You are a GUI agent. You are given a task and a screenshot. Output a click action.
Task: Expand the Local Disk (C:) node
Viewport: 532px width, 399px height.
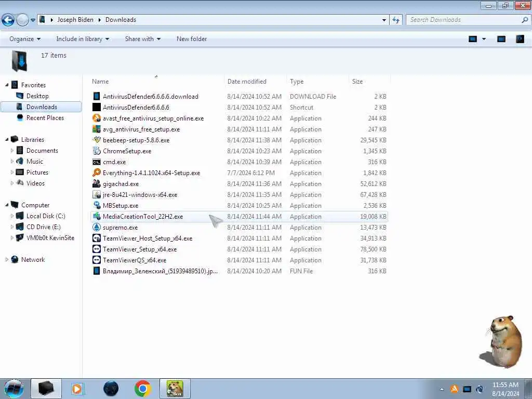click(12, 216)
